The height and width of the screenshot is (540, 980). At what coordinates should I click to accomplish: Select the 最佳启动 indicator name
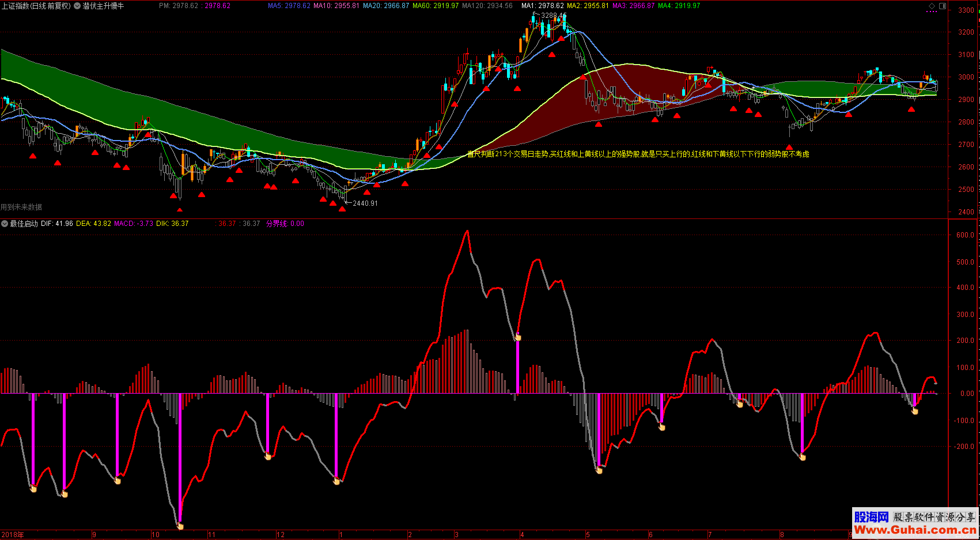[24, 224]
